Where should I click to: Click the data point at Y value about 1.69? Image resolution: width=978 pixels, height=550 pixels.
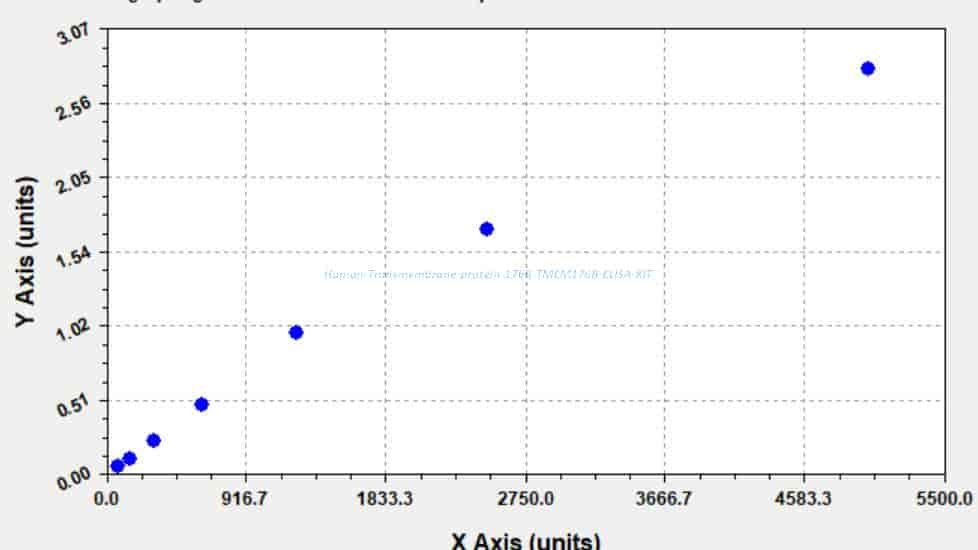tap(487, 229)
